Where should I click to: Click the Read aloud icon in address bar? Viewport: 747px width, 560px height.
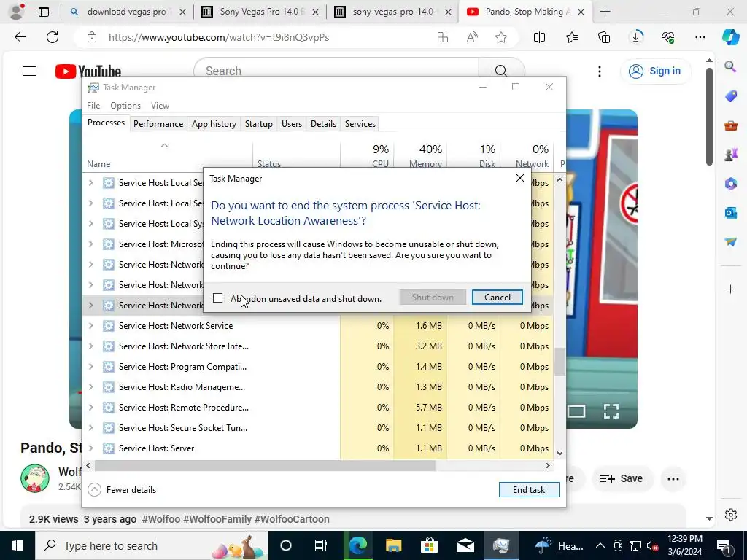click(472, 37)
